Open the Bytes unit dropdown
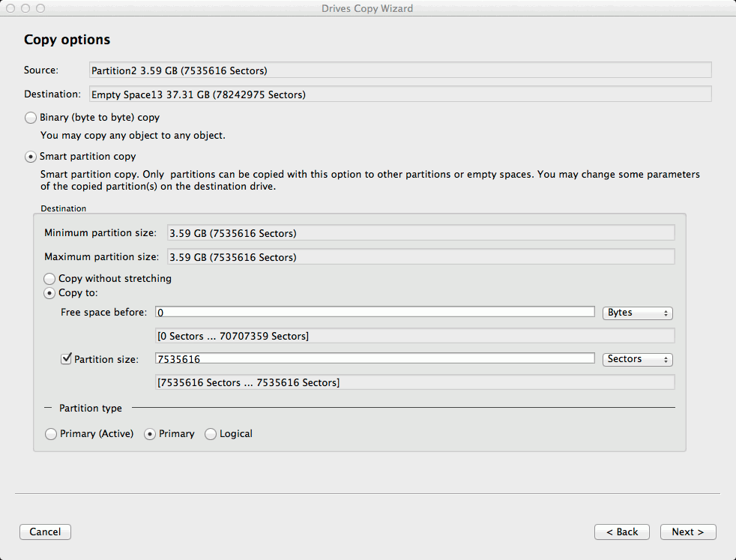 637,313
